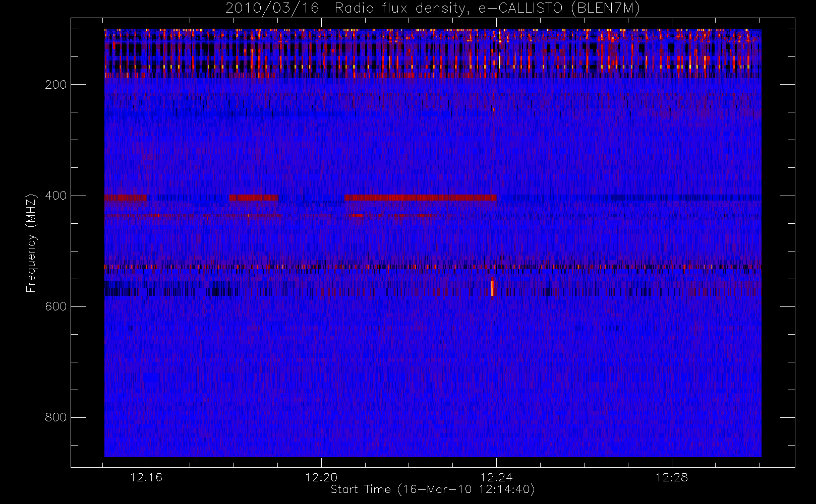This screenshot has height=504, width=816.
Task: Select the '200' frequency axis label
Action: [56, 85]
